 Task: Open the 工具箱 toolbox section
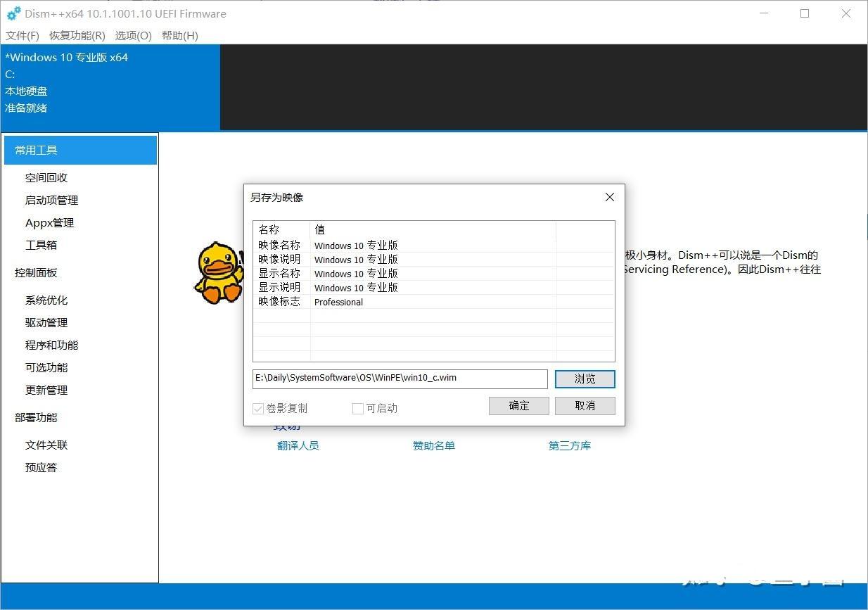point(42,245)
